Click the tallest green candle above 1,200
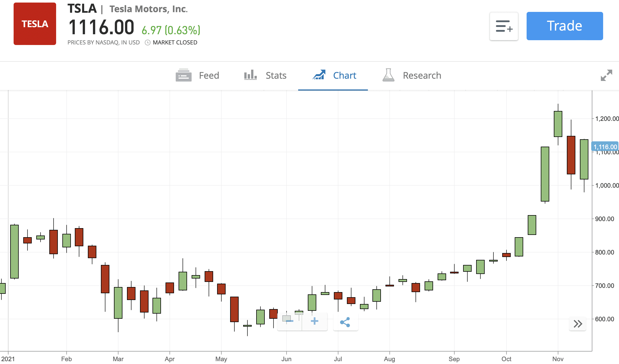The height and width of the screenshot is (364, 619). (x=558, y=124)
